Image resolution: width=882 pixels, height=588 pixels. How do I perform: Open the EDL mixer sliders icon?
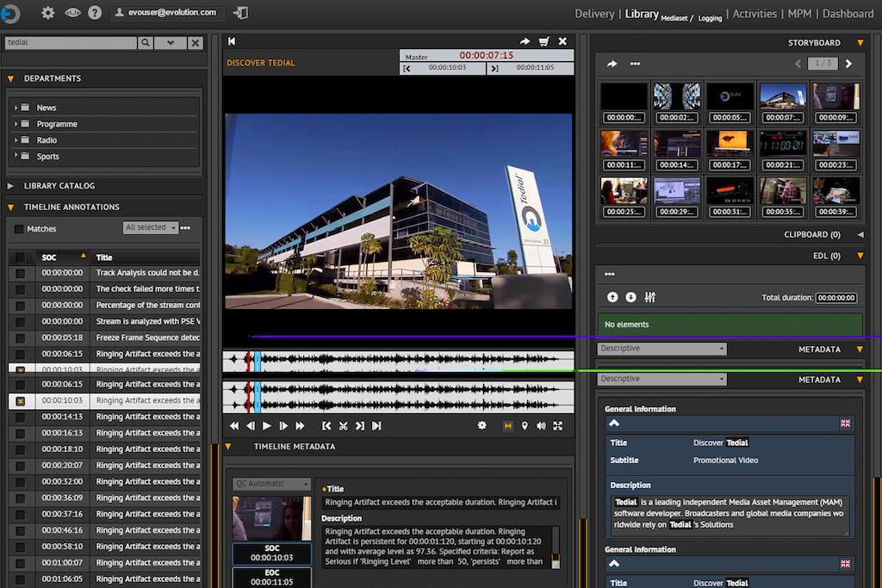(x=649, y=297)
